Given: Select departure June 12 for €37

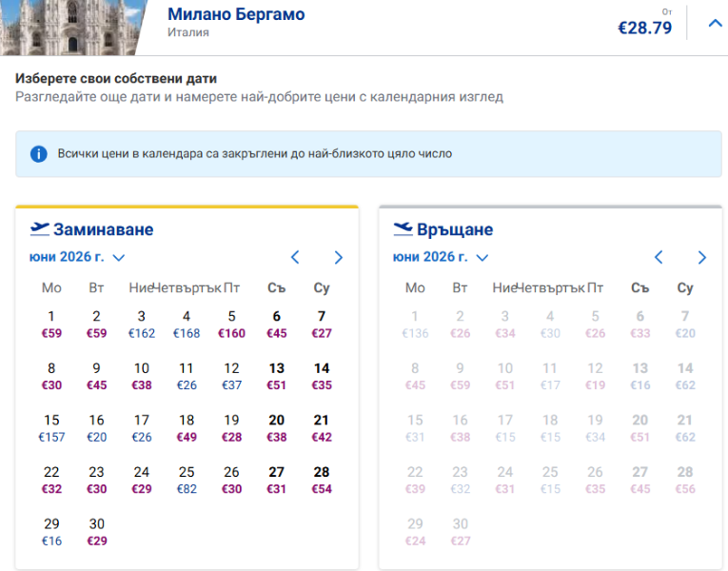Looking at the screenshot, I should (x=231, y=377).
